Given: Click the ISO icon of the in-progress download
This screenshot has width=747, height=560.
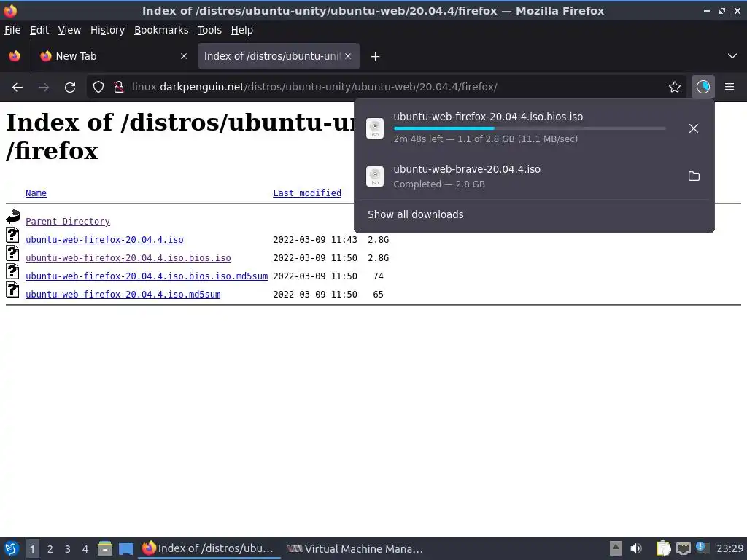Looking at the screenshot, I should pyautogui.click(x=375, y=128).
